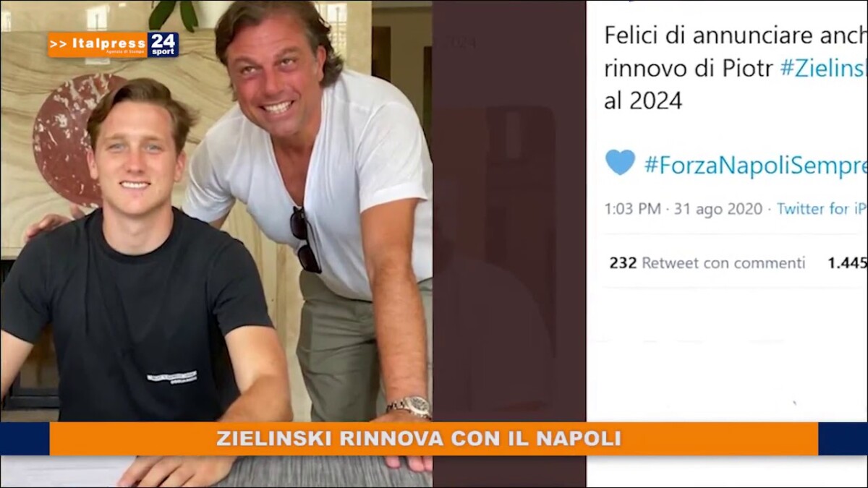Screen dimensions: 868x488
Task: Open the #Zielinski hashtag in tweet
Action: click(823, 68)
